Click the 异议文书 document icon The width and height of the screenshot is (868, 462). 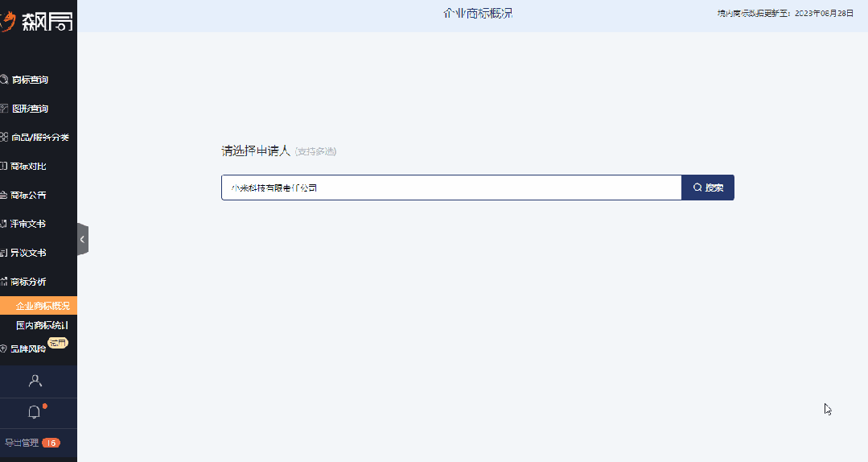(3, 253)
